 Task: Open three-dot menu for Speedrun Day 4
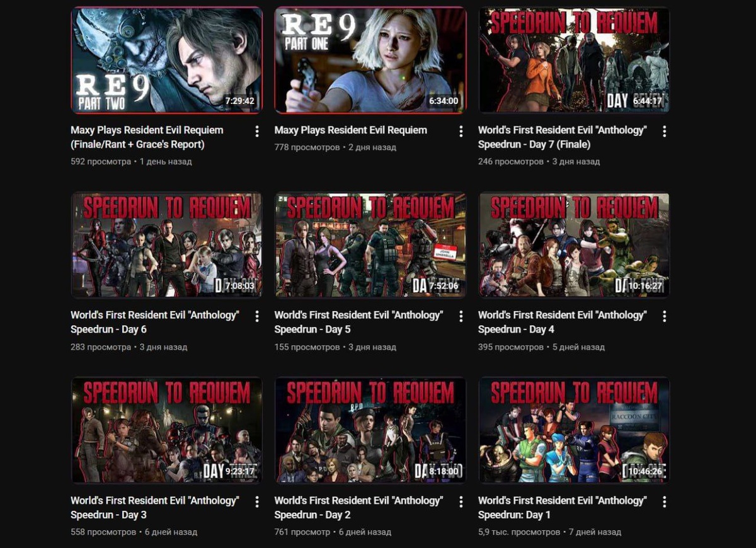[665, 316]
